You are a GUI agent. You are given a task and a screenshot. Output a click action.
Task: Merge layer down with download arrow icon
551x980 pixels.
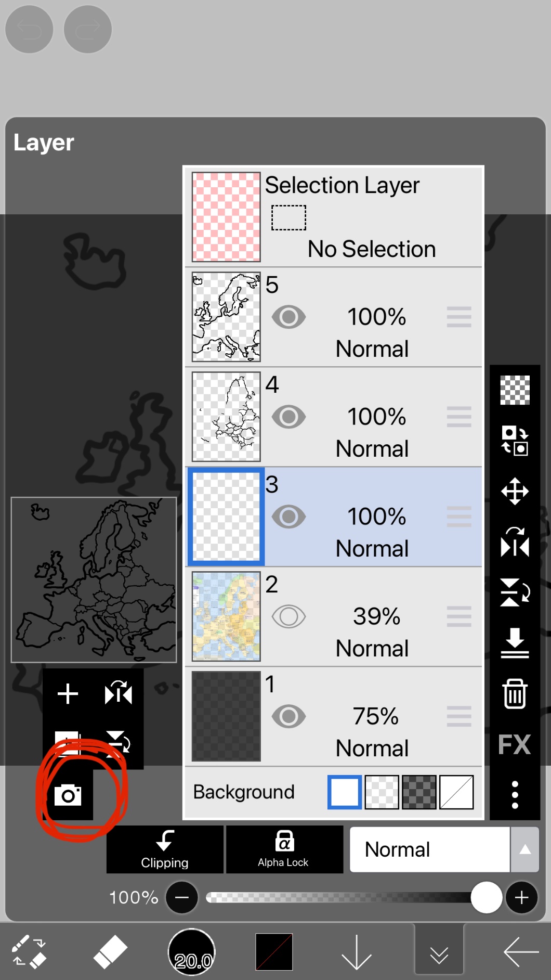click(x=515, y=643)
